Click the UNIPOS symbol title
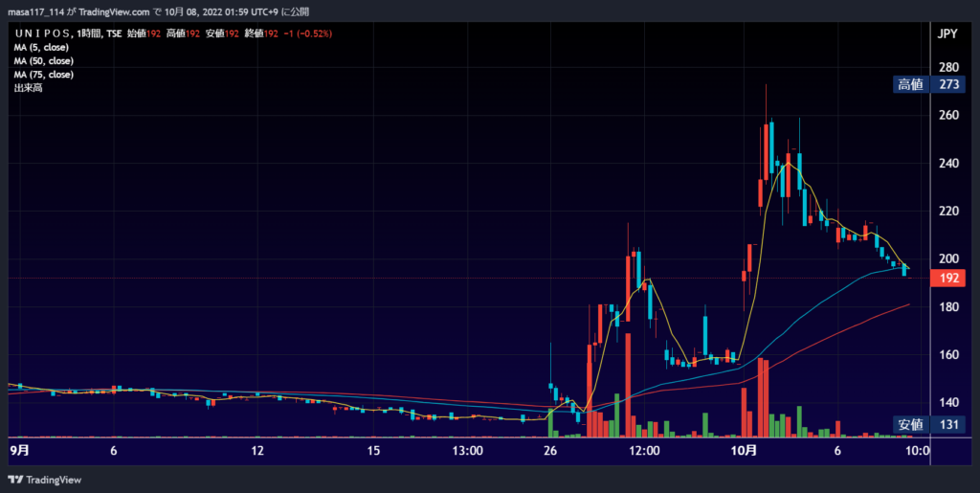980x493 pixels. click(x=41, y=34)
